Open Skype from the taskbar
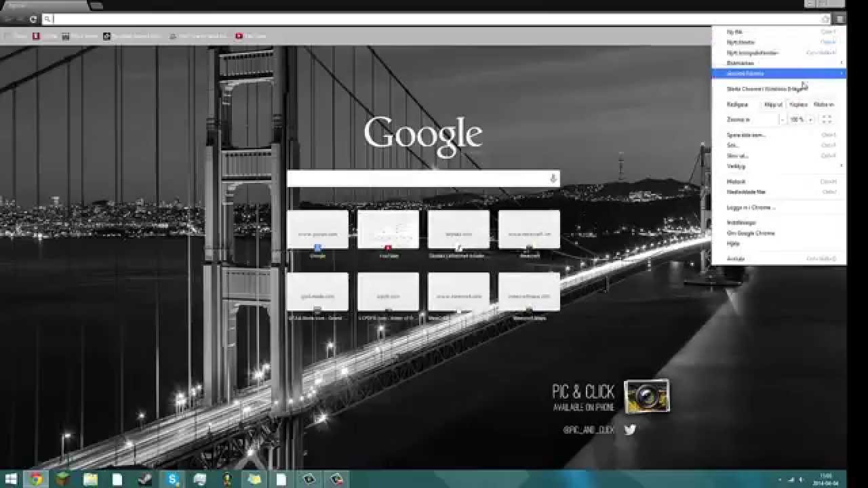 pos(172,479)
